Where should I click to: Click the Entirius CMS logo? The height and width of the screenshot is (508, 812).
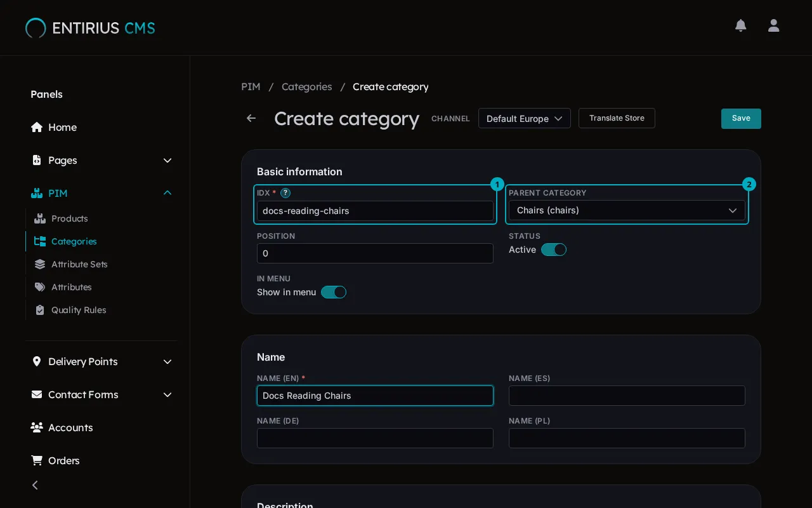point(90,28)
